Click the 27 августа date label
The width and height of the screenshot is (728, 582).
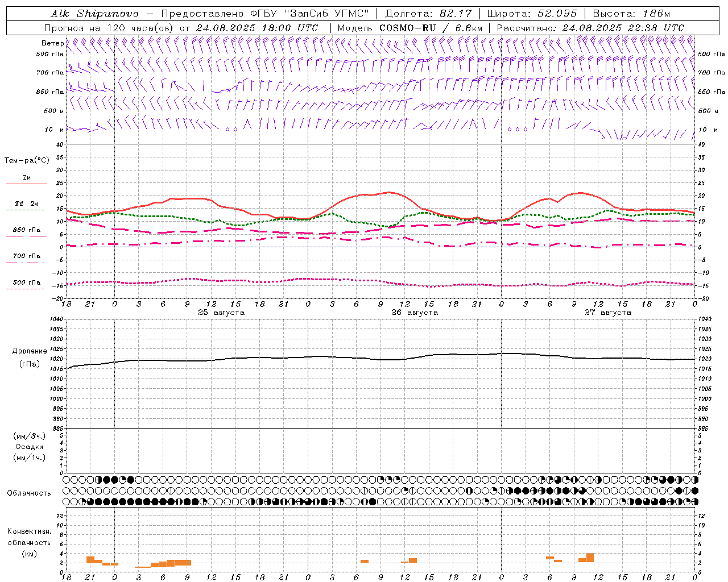pos(608,313)
